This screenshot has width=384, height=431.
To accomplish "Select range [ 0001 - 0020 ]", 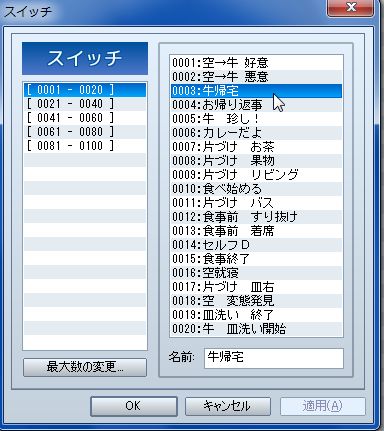I will pos(85,90).
